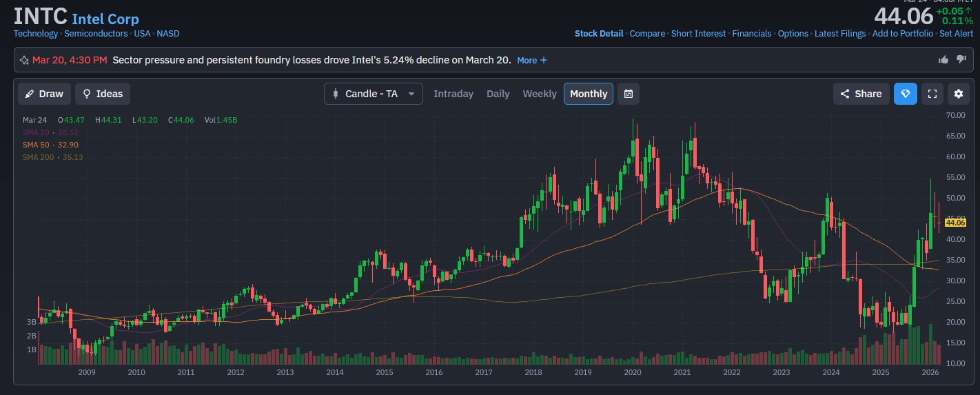Click the INTC ticker symbol
The image size is (980, 395).
coord(40,16)
